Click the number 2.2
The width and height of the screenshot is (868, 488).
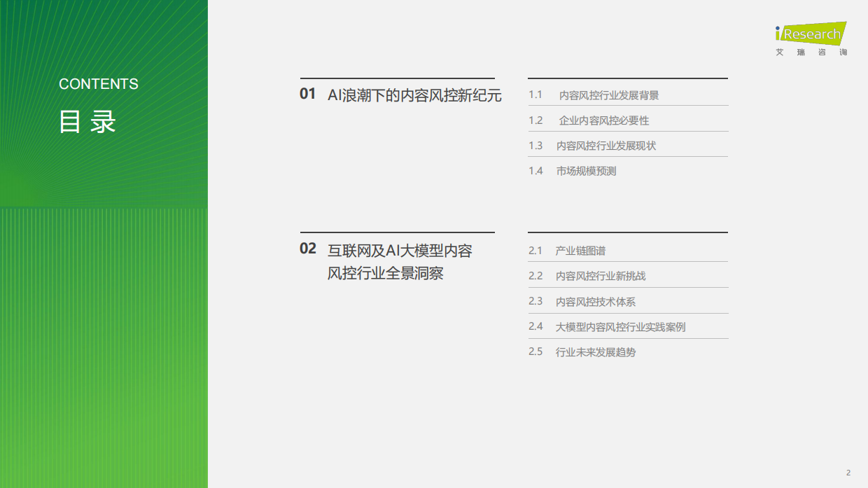point(535,276)
